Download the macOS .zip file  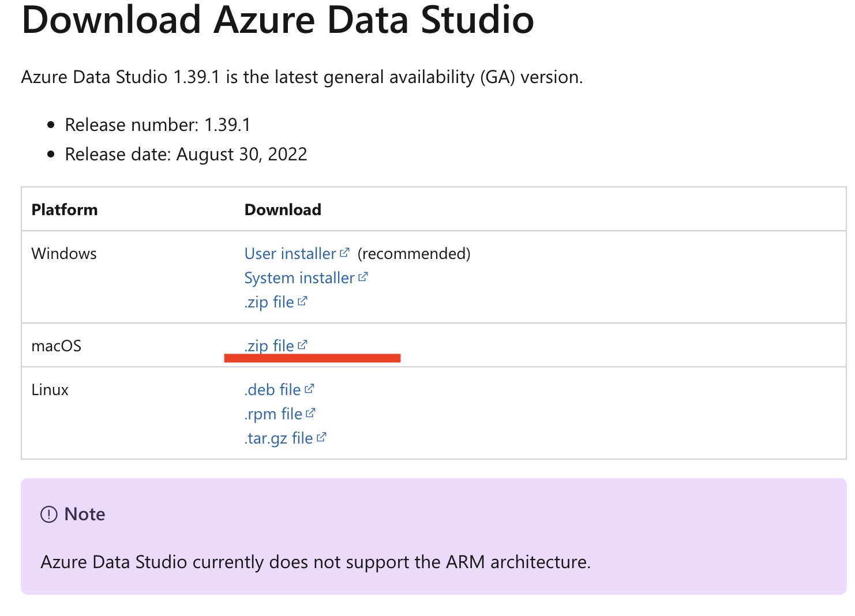click(x=269, y=346)
